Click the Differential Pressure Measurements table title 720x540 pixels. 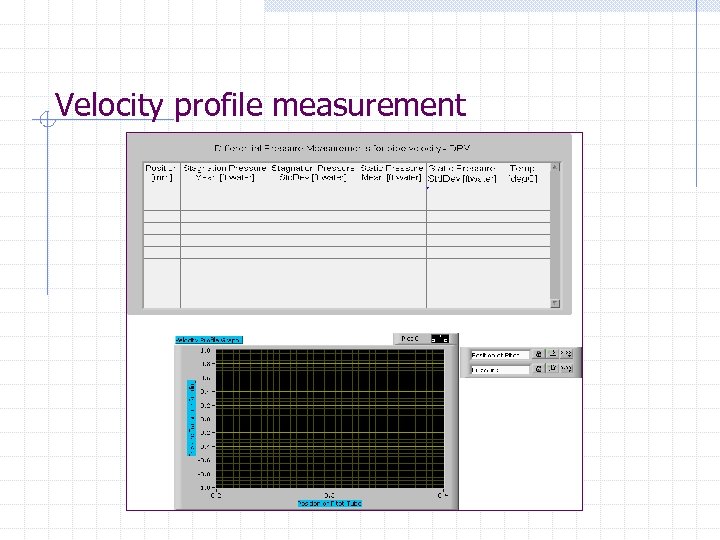[x=343, y=148]
